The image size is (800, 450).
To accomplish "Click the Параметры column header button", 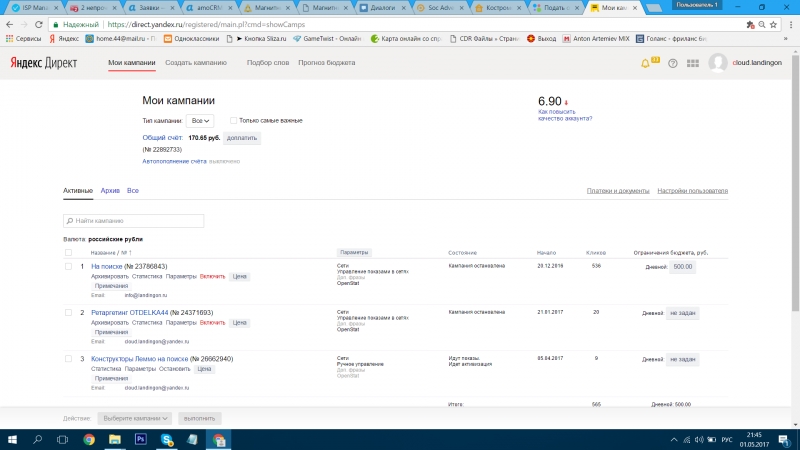I will 354,253.
